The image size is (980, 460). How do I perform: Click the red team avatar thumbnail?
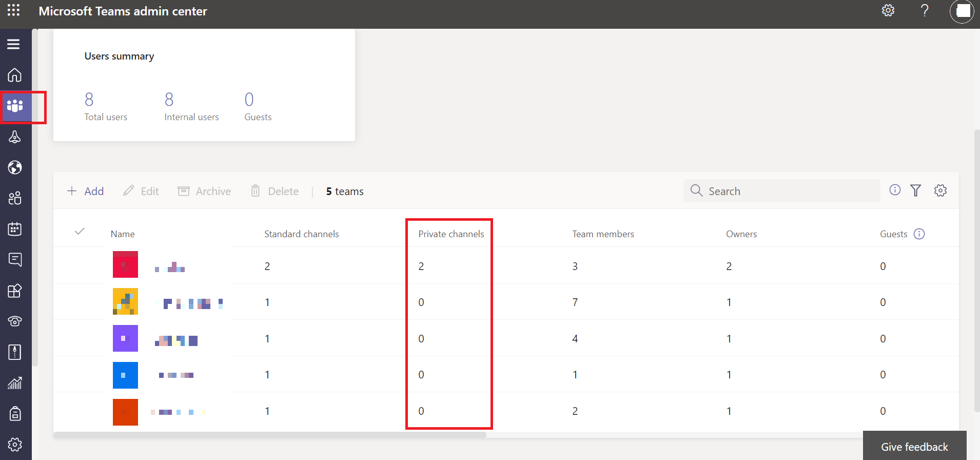click(125, 264)
